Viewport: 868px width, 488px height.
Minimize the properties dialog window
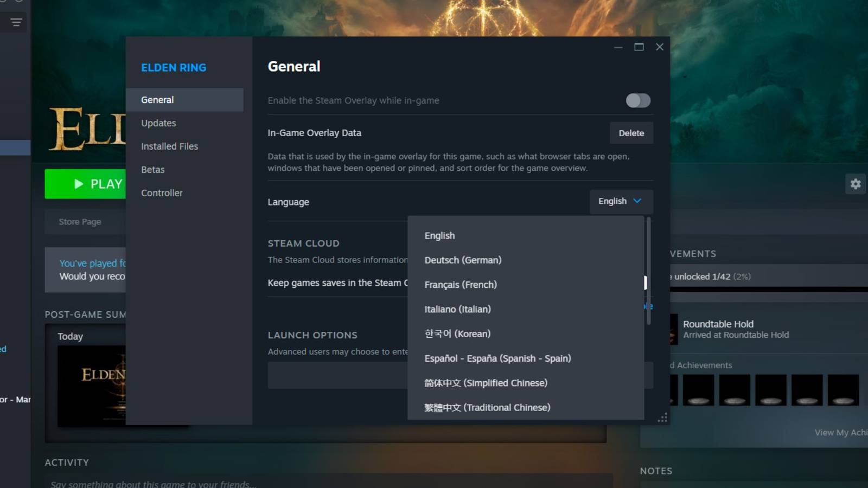(618, 47)
